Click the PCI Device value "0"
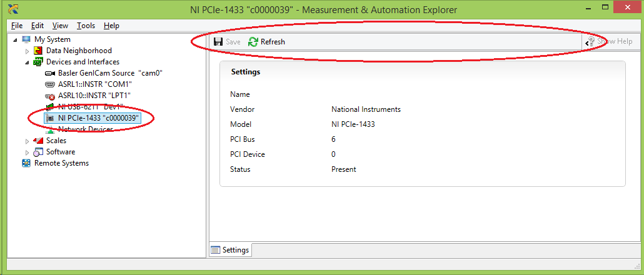644x275 pixels. click(333, 154)
